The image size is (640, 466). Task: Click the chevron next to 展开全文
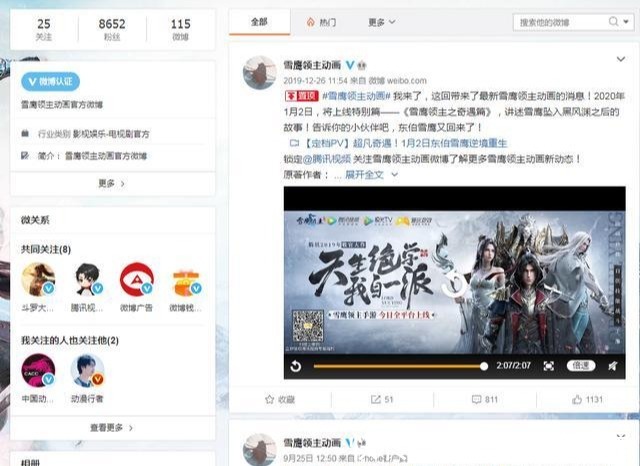click(394, 175)
